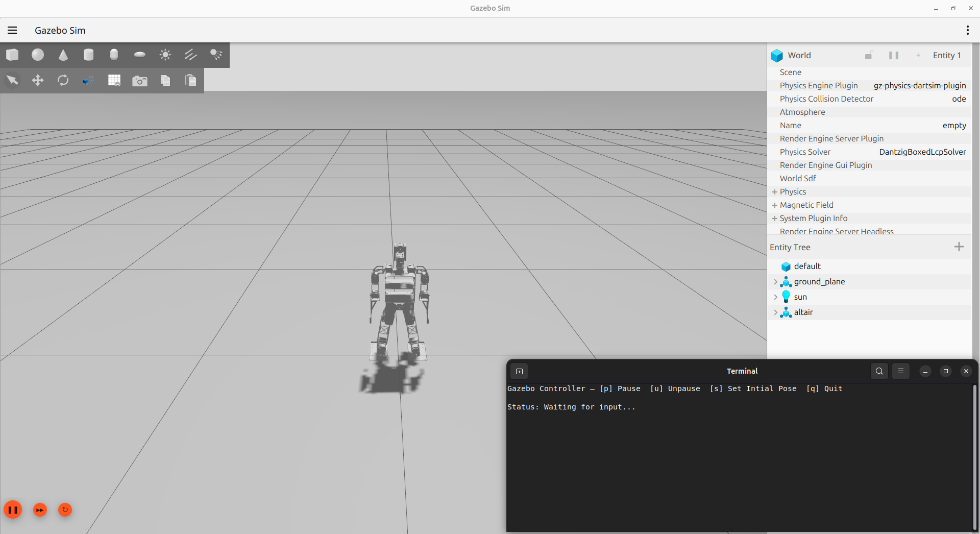Toggle the component inspector pause button
The width and height of the screenshot is (980, 534).
pos(894,55)
